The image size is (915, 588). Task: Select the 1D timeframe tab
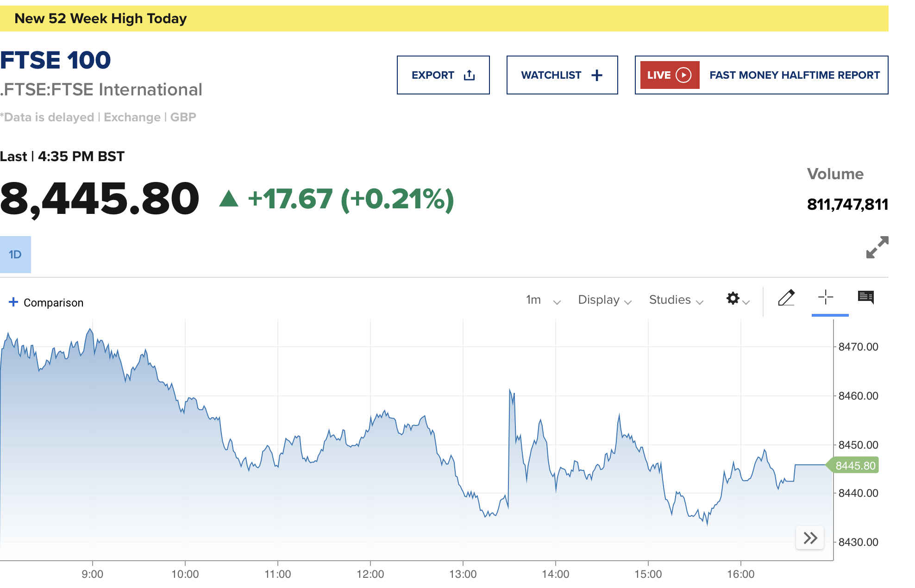click(15, 255)
